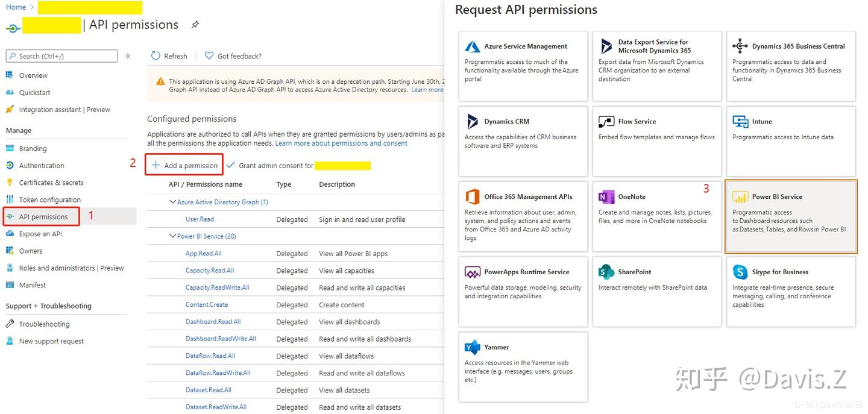Collapse the Azure Active Directory Graph group
Image resolution: width=868 pixels, height=414 pixels.
pyautogui.click(x=172, y=201)
